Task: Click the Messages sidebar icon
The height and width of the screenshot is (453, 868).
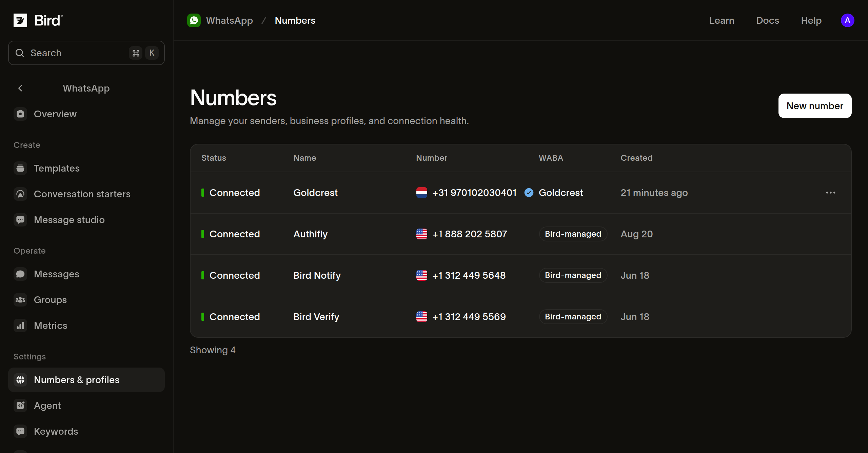Action: (x=20, y=274)
